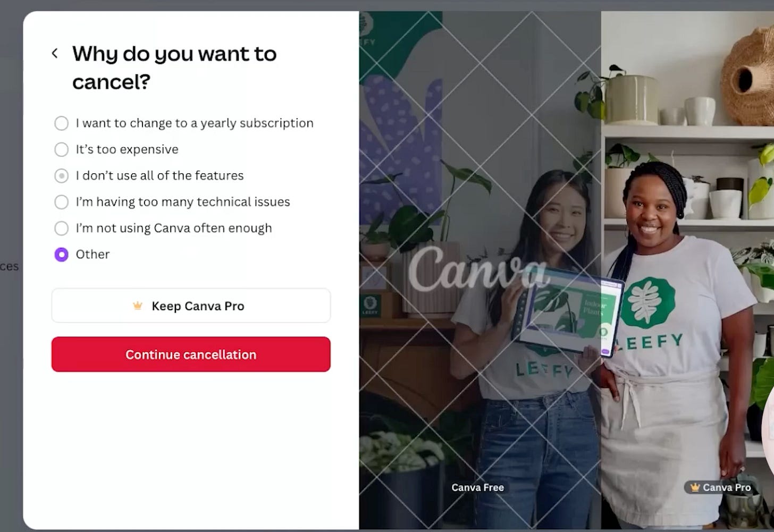Viewport: 774px width, 532px height.
Task: Click the green leaf logo on the apron woman's shirt
Action: coord(648,302)
